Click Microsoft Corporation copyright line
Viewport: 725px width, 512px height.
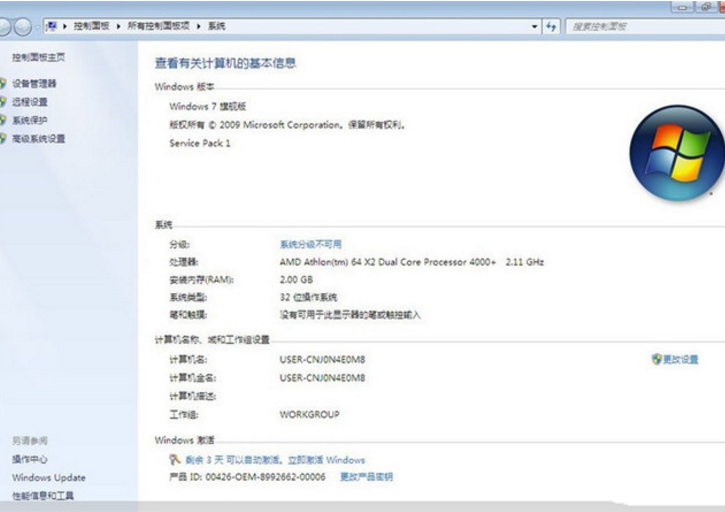(287, 125)
